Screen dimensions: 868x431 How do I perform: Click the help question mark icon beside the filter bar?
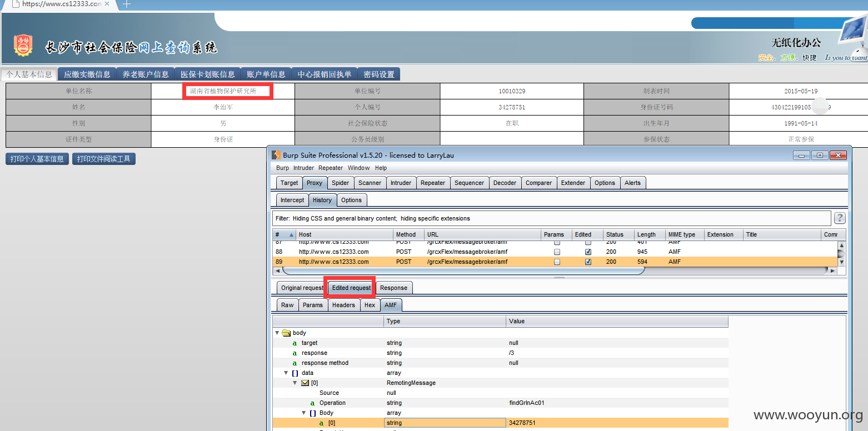point(840,218)
